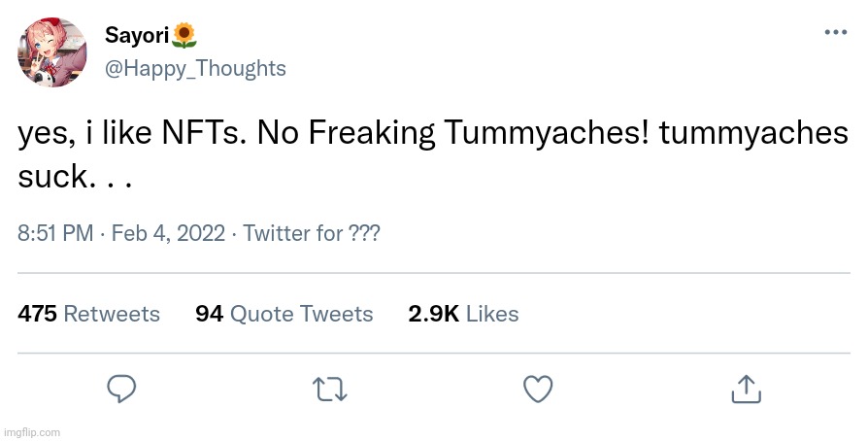Open the imgflip.com watermark link

[31, 432]
